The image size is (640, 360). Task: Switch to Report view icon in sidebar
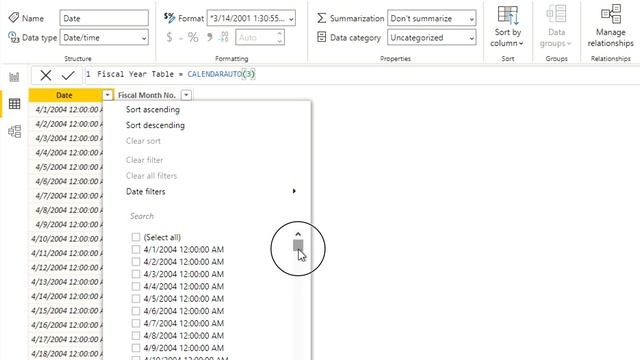14,77
